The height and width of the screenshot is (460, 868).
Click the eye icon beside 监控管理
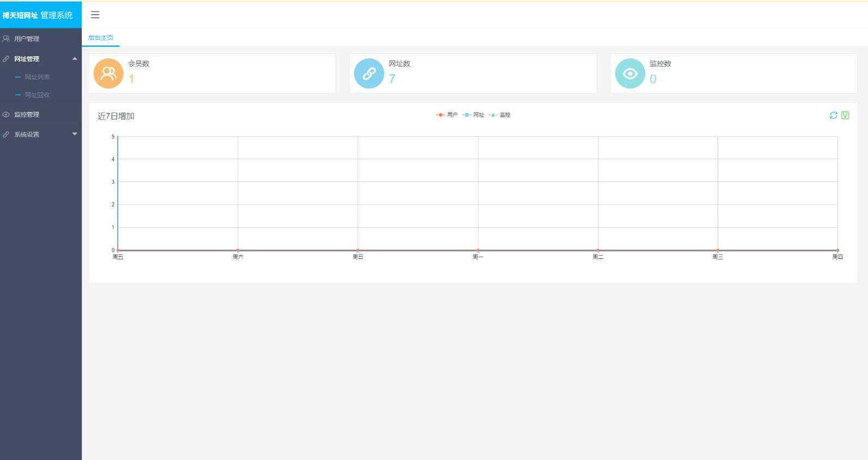pos(6,114)
